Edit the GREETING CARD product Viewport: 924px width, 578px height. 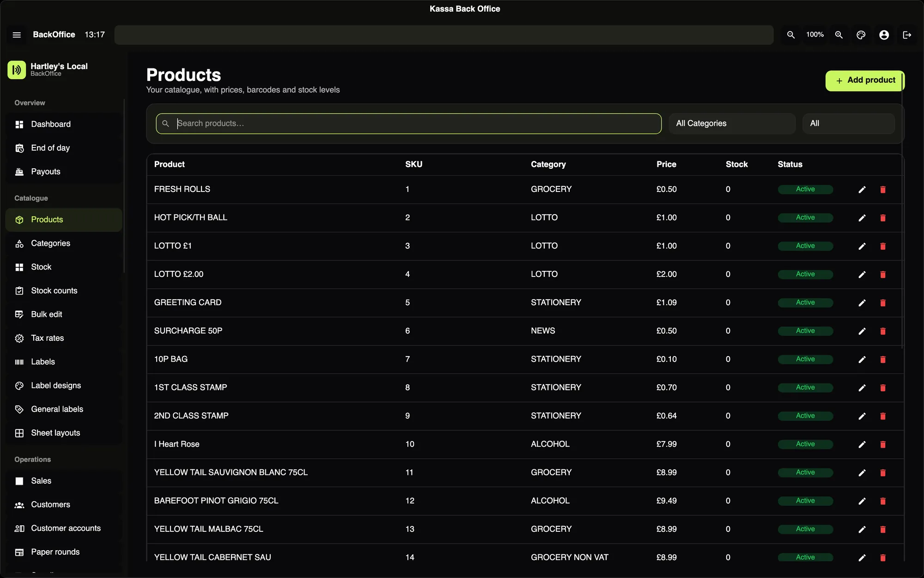[x=862, y=303]
